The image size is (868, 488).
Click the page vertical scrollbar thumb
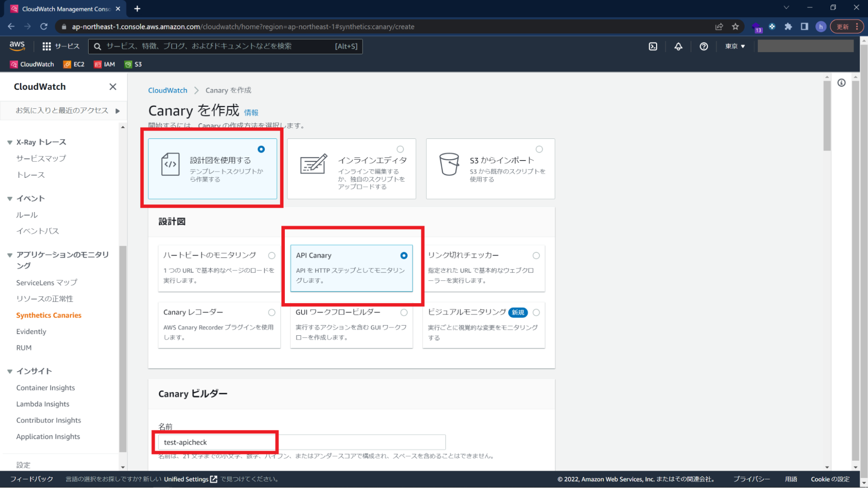pyautogui.click(x=827, y=115)
